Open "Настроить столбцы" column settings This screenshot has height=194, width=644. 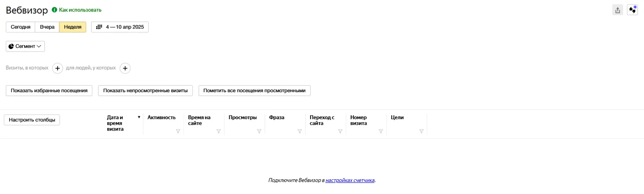coord(32,120)
